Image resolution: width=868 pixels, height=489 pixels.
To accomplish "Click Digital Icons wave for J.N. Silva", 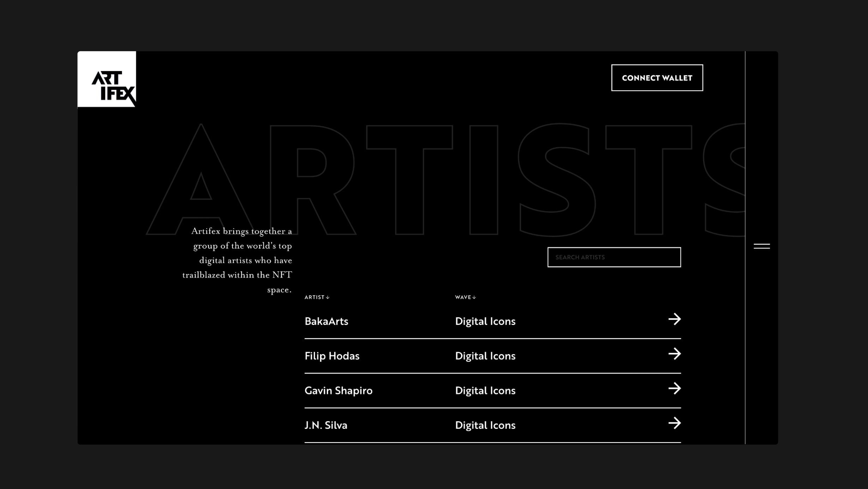I will (485, 425).
